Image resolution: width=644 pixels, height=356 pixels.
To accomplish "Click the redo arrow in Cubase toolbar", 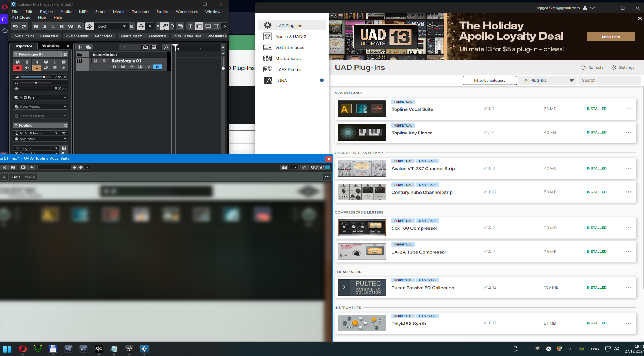I will click(x=24, y=26).
